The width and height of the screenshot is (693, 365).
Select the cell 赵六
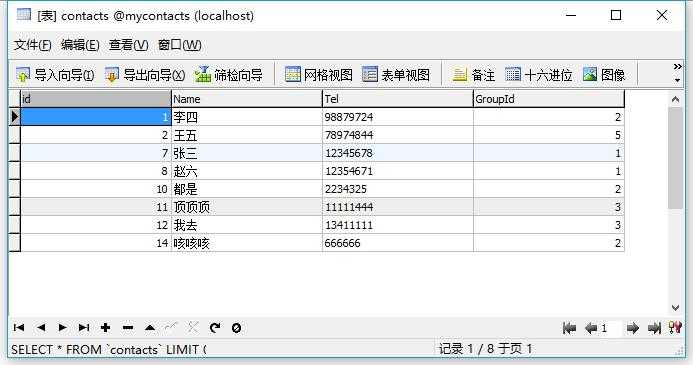[247, 171]
